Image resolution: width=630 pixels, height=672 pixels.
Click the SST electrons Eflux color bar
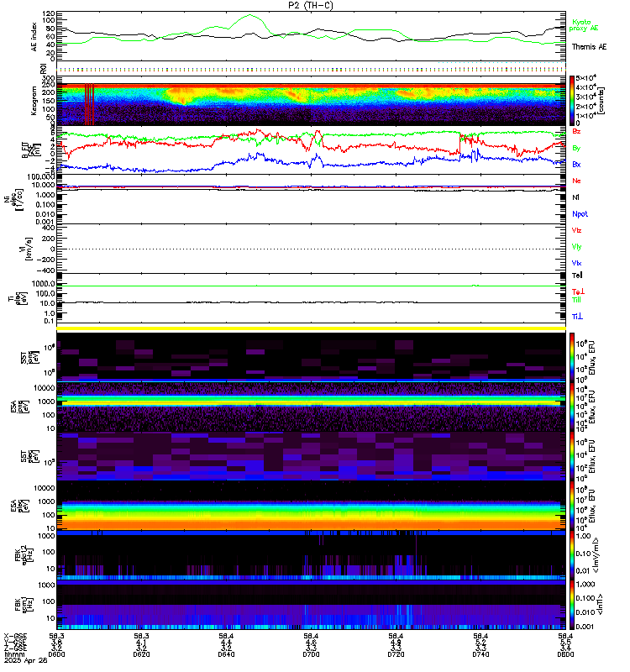(572, 456)
